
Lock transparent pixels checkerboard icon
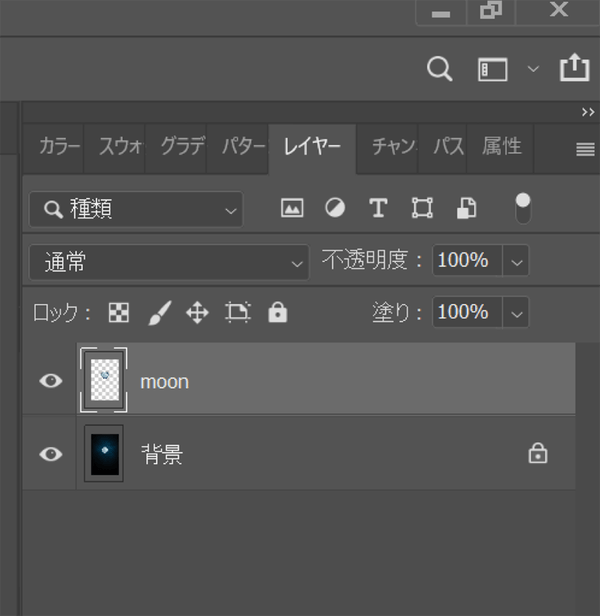pos(119,313)
